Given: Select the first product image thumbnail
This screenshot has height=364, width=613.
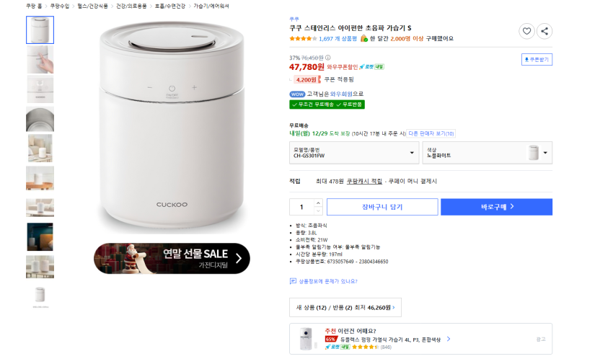Looking at the screenshot, I should pos(40,30).
